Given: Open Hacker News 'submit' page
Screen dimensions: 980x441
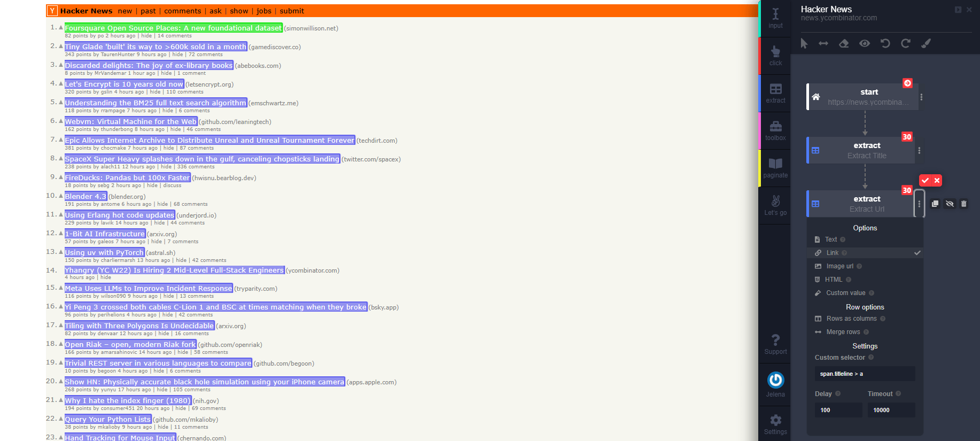Looking at the screenshot, I should click(292, 11).
